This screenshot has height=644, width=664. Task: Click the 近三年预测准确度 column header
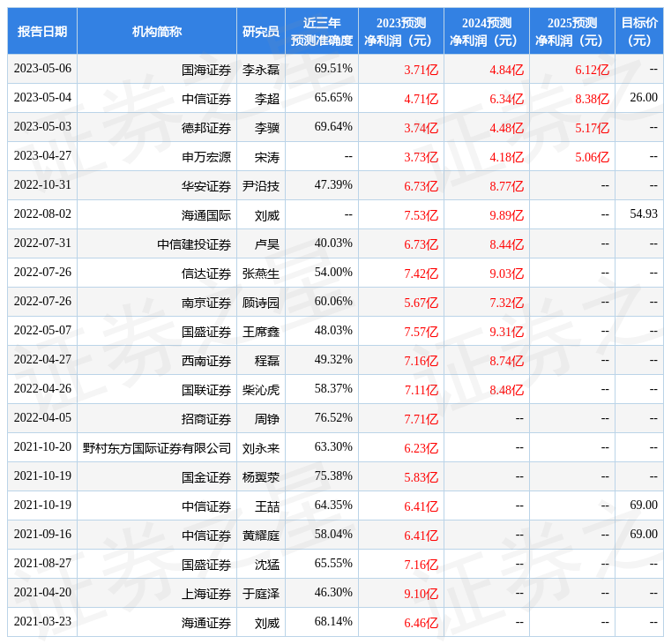pyautogui.click(x=322, y=32)
